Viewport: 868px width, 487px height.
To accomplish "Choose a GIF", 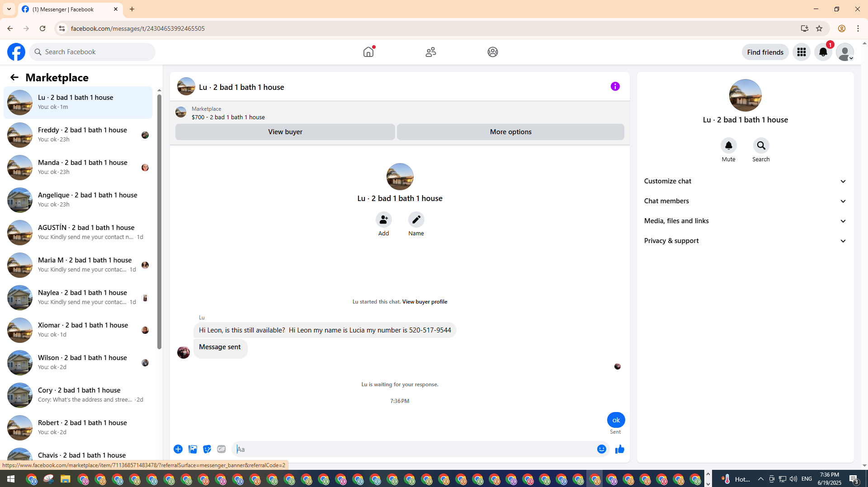I will (222, 449).
